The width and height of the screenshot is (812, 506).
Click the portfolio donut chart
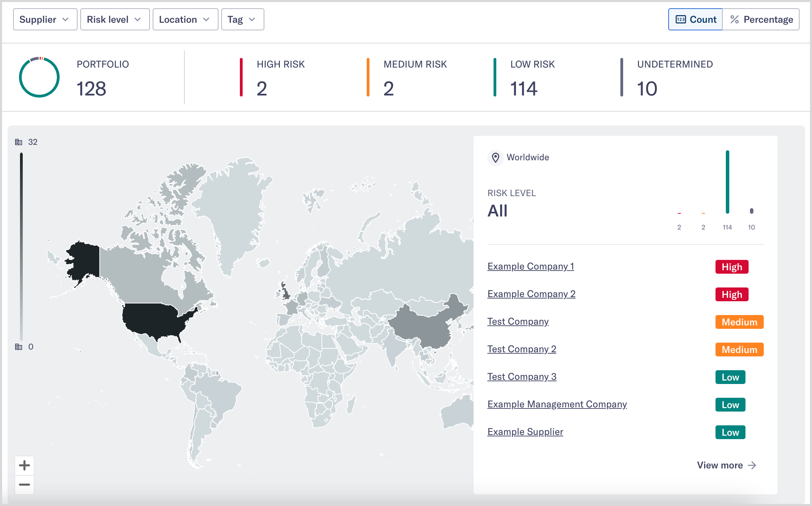39,77
